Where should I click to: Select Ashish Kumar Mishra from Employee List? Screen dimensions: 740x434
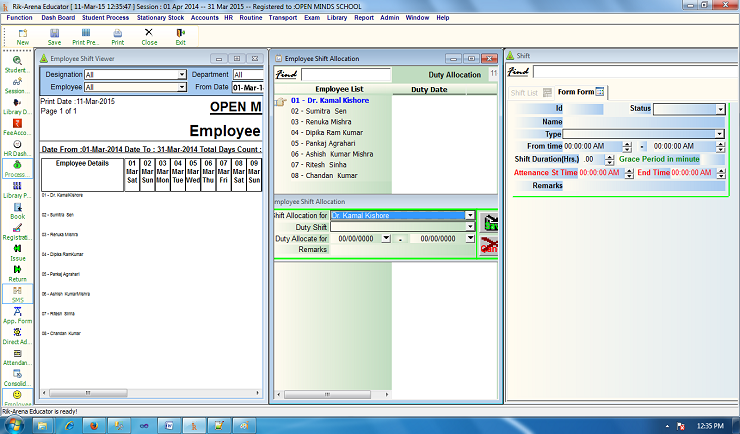pyautogui.click(x=331, y=154)
